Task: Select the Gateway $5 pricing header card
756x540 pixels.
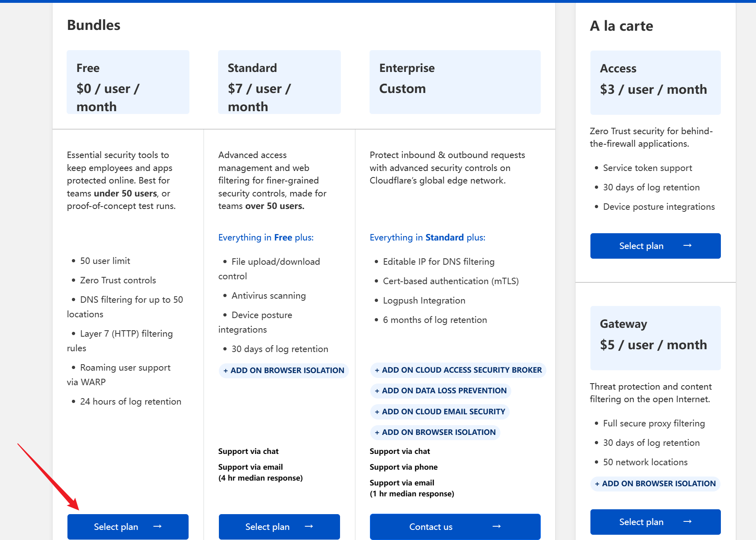Action: pyautogui.click(x=655, y=338)
